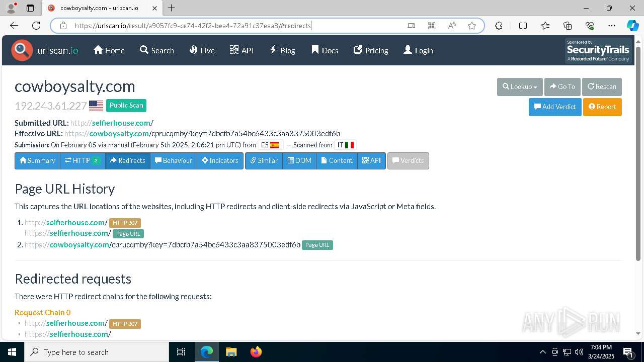644x362 pixels.
Task: Open the DOM tab
Action: tap(299, 160)
